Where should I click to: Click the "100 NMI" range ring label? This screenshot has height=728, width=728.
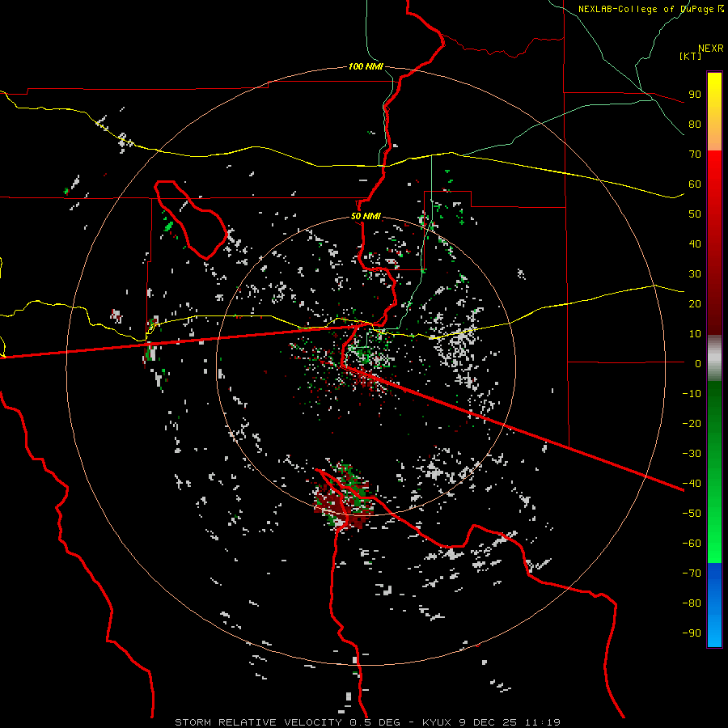366,66
